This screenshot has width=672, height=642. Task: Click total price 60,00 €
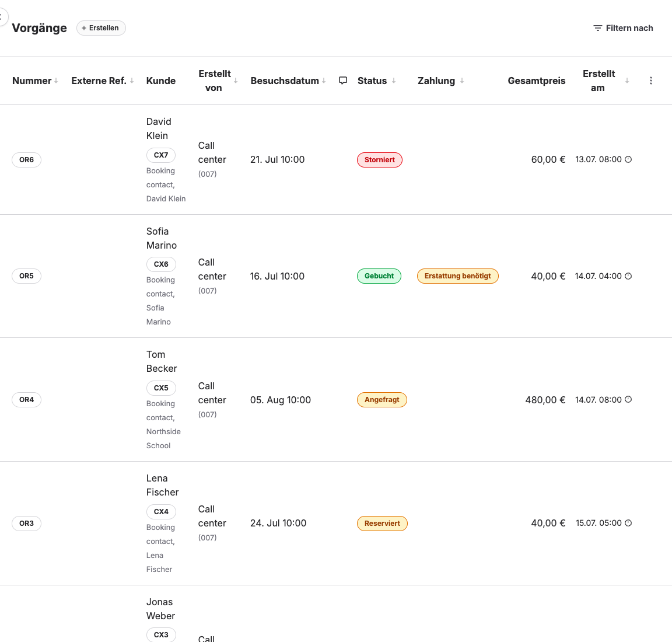point(548,159)
